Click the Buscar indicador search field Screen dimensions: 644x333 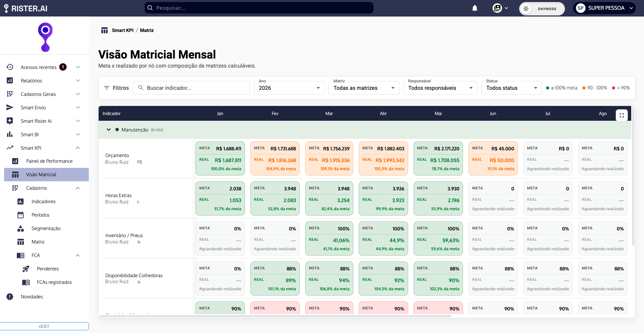coord(191,88)
